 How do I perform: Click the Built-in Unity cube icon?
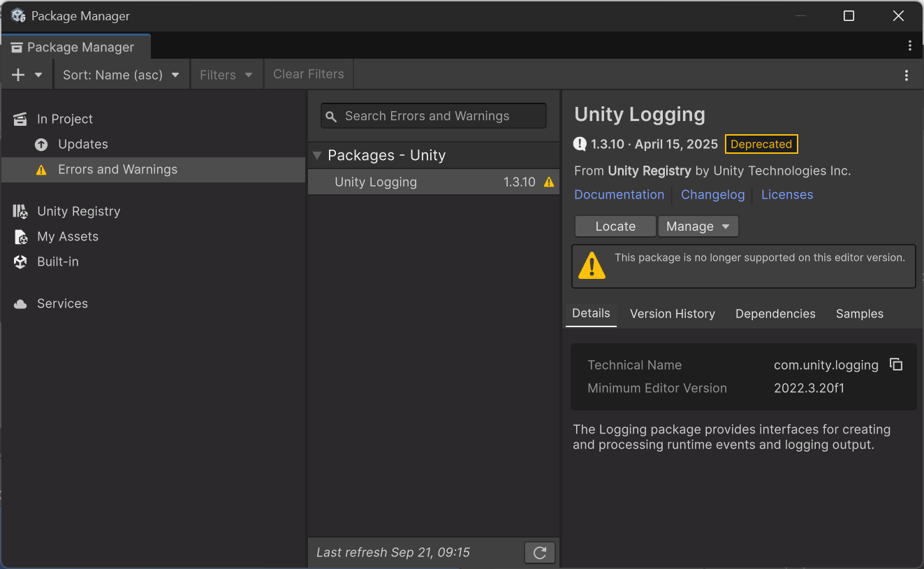21,262
